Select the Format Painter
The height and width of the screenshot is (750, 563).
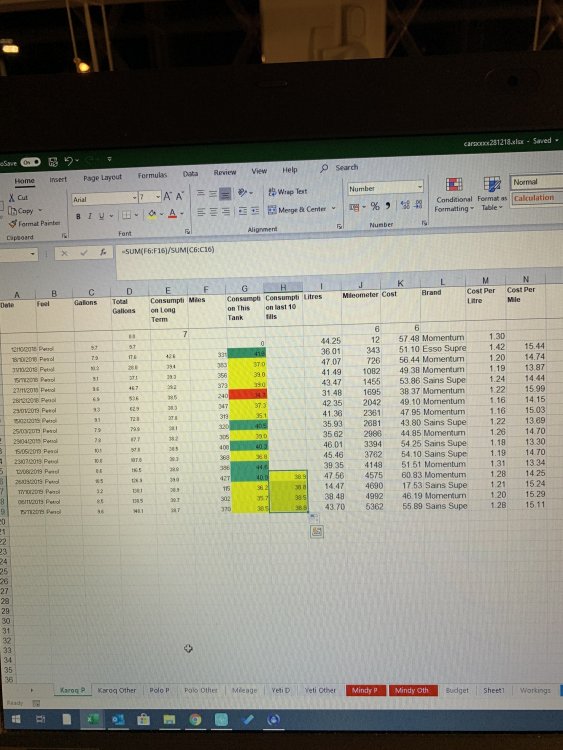coord(34,223)
